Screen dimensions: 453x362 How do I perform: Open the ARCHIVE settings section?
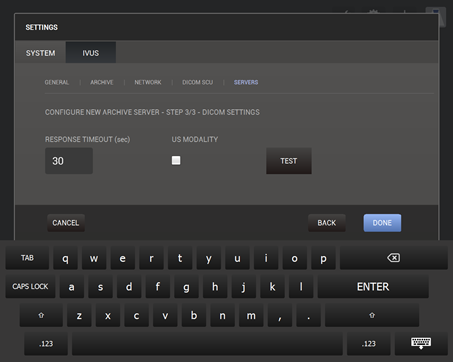102,82
